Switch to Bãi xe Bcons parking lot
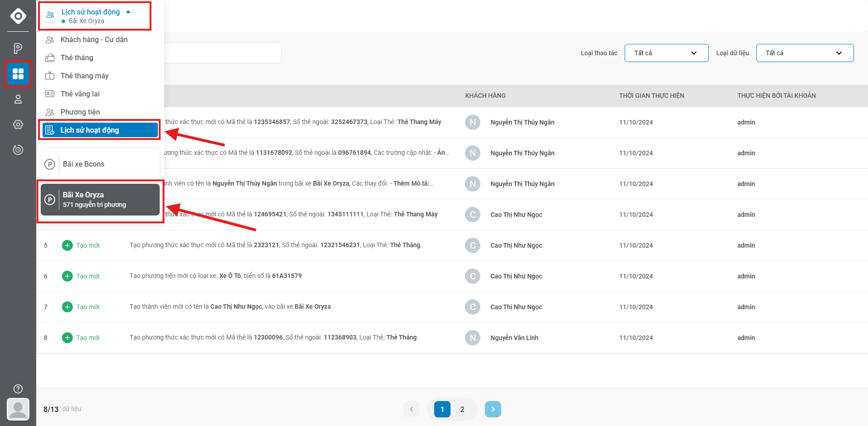Screen dimensions: 868x426 (x=100, y=164)
